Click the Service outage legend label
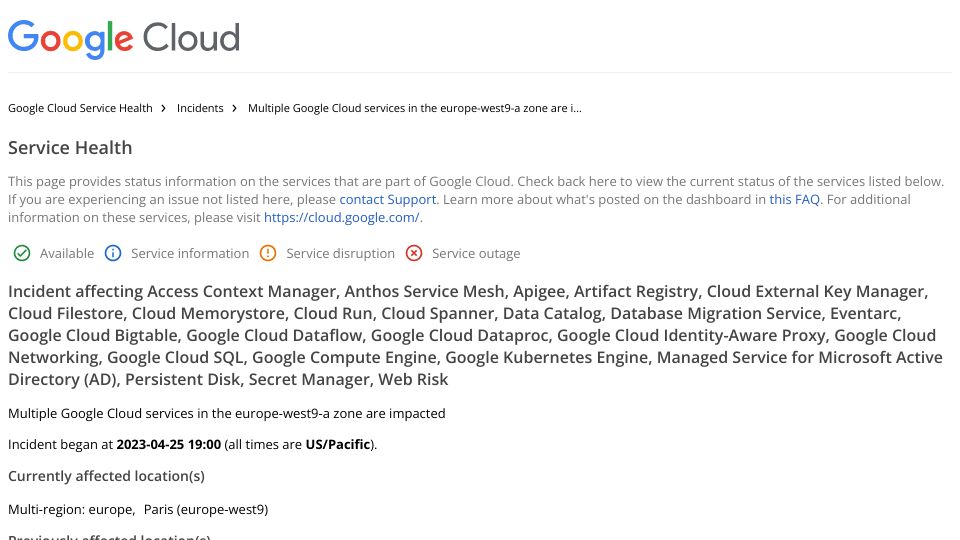Image resolution: width=960 pixels, height=540 pixels. 476,253
